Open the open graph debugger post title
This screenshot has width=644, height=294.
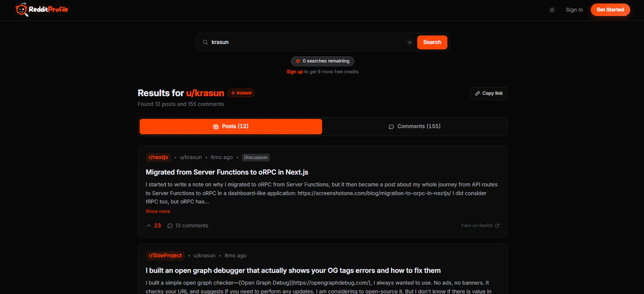(293, 271)
